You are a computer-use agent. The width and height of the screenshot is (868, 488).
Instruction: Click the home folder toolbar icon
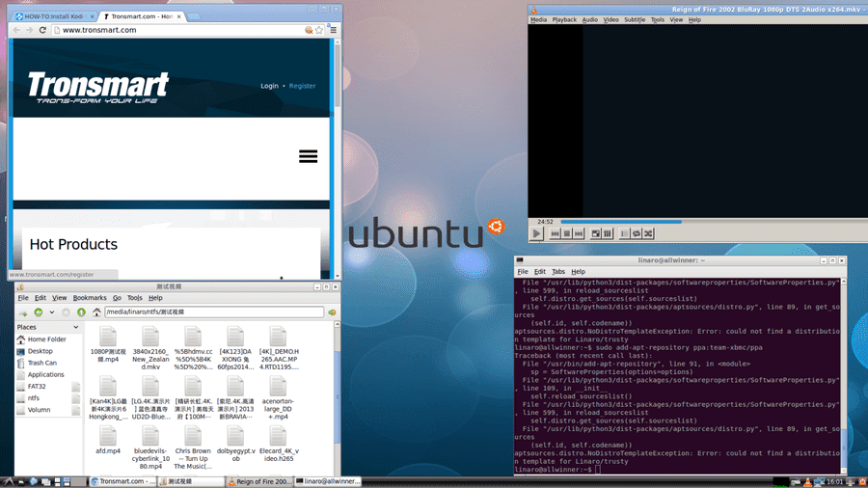96,312
